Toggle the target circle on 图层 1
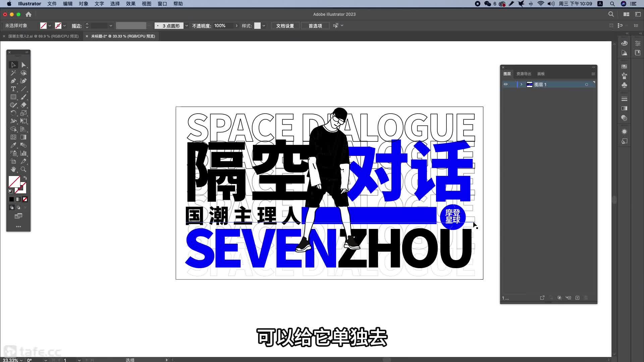 point(586,84)
